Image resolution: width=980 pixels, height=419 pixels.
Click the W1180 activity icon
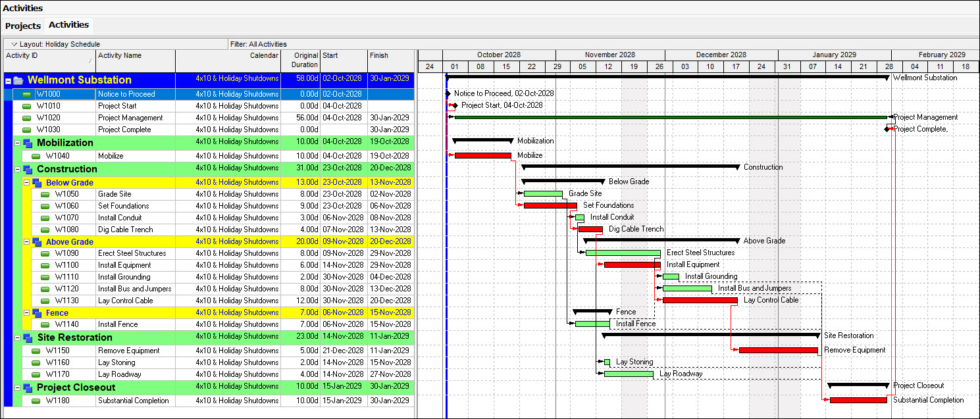pos(36,401)
